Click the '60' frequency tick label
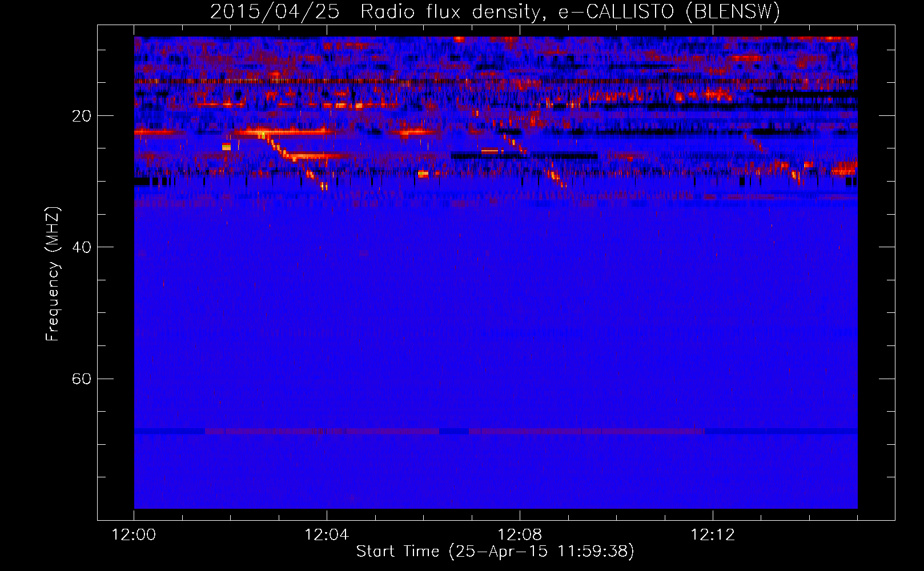924x571 pixels. (x=81, y=379)
